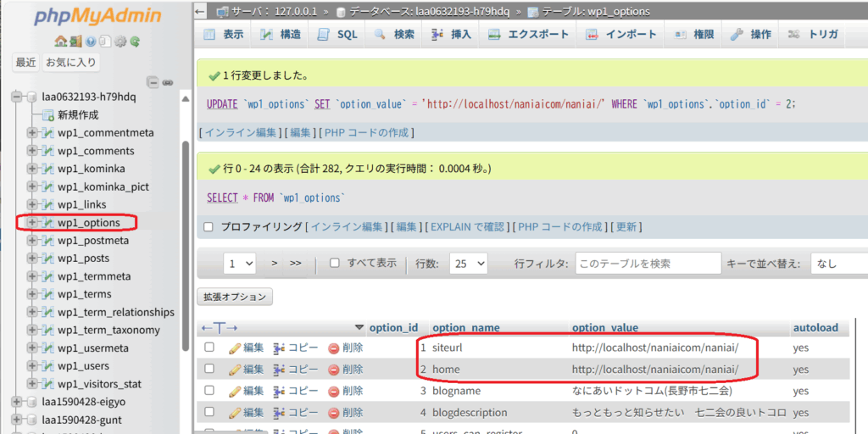
Task: Open the インポート tab
Action: coord(621,34)
